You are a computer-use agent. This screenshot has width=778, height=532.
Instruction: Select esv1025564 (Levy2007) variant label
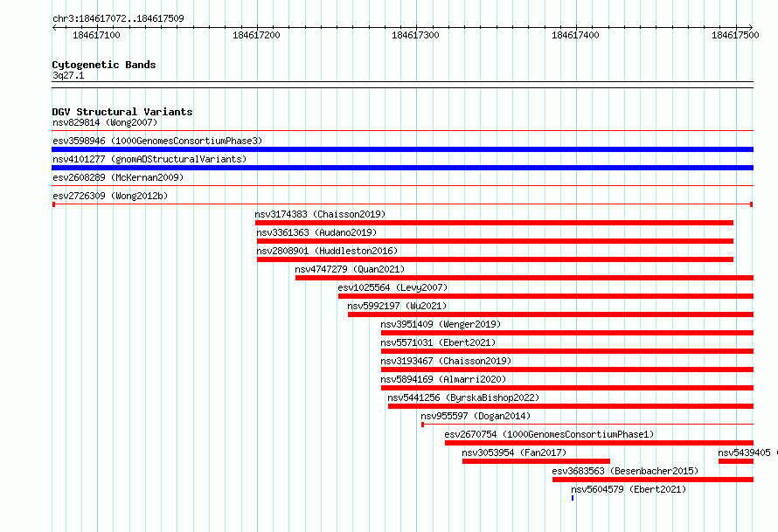pyautogui.click(x=392, y=287)
